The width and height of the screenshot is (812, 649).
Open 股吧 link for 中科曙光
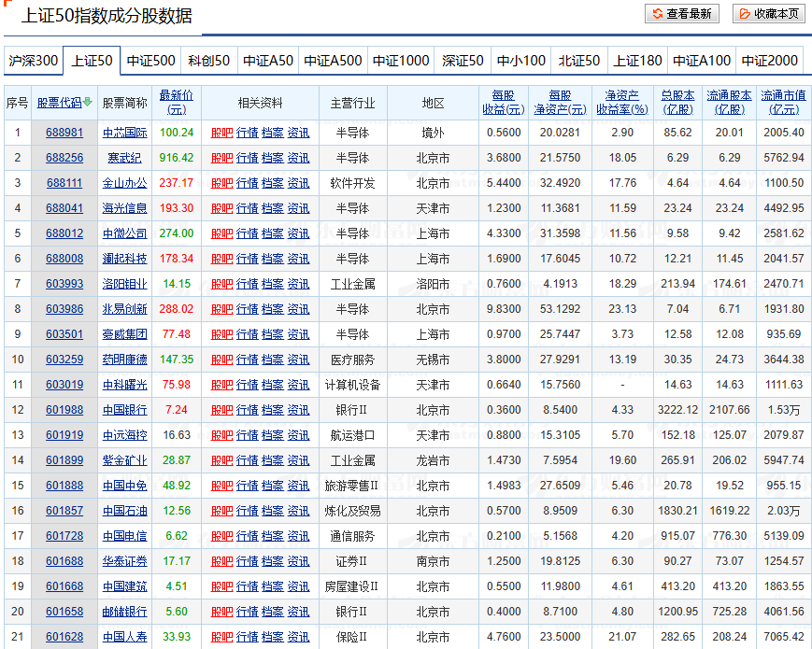pyautogui.click(x=221, y=385)
